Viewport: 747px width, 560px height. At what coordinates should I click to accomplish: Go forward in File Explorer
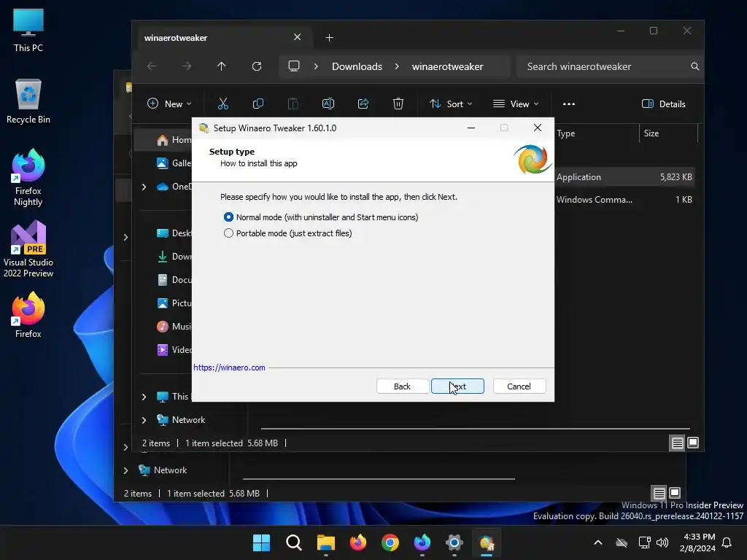pyautogui.click(x=187, y=66)
